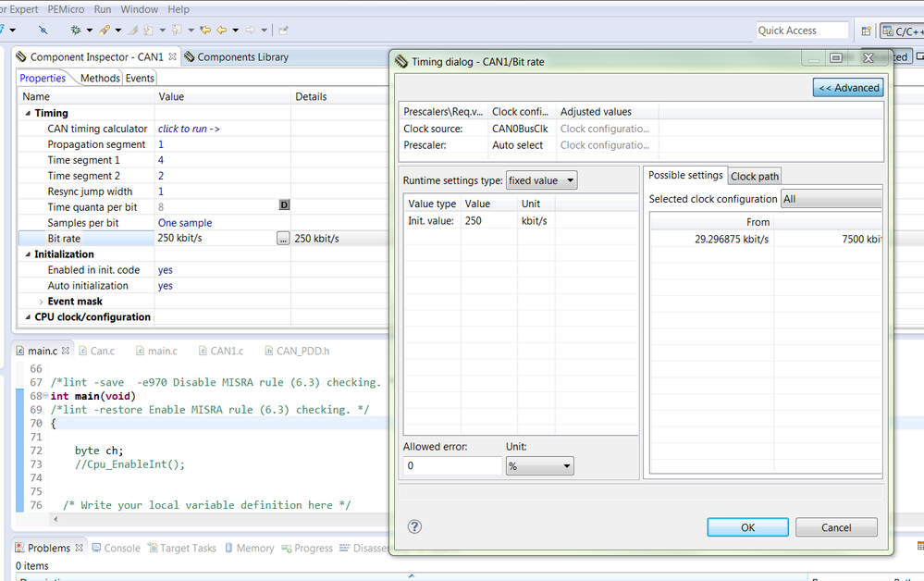924x581 pixels.
Task: Open the Progress view tab
Action: click(307, 548)
